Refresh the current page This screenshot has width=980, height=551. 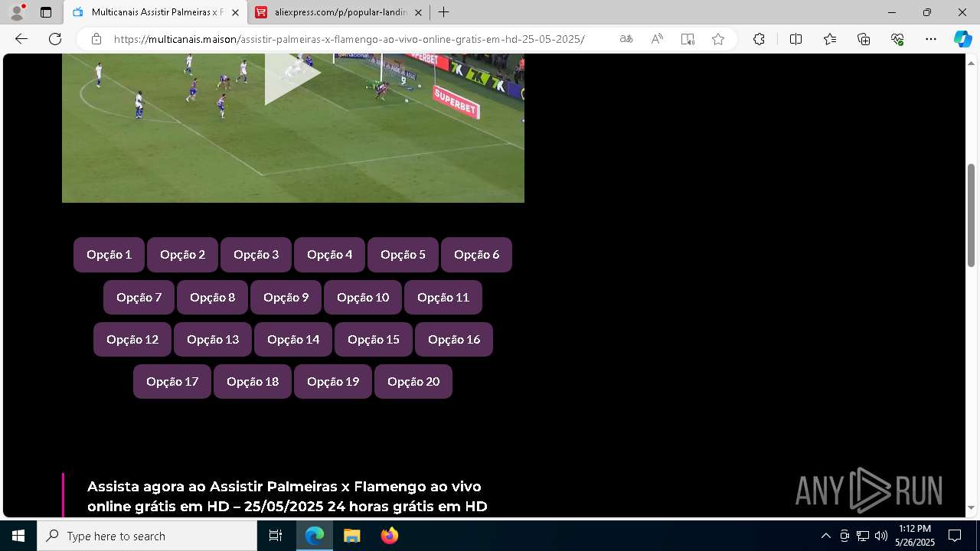point(55,39)
